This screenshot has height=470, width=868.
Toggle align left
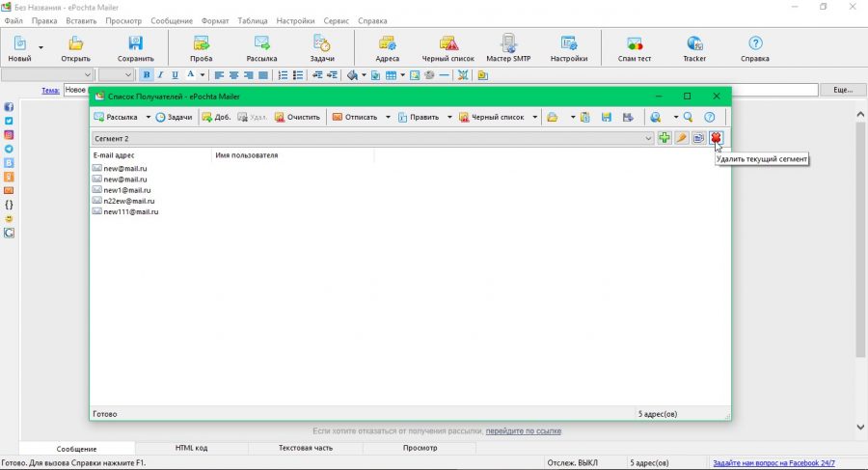tap(219, 75)
